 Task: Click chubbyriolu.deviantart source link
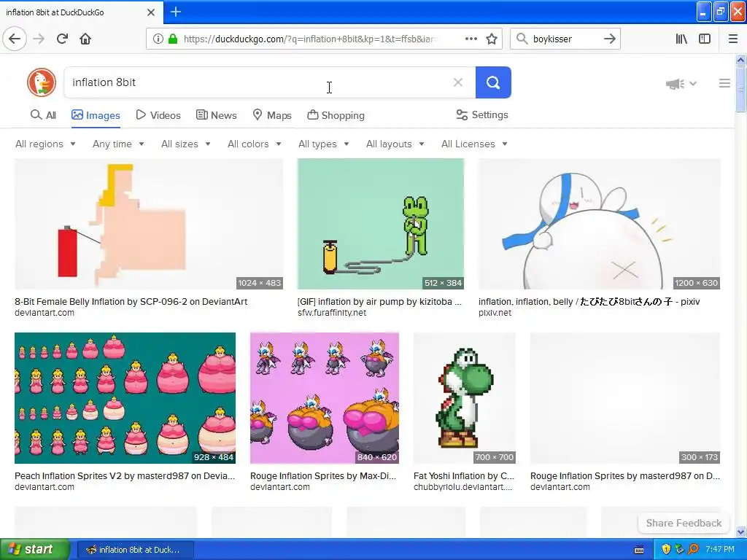click(463, 487)
